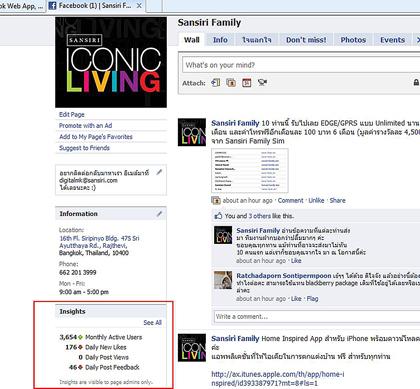Click the Write a comment box
Viewport: 420px width, 389px height.
click(x=317, y=317)
